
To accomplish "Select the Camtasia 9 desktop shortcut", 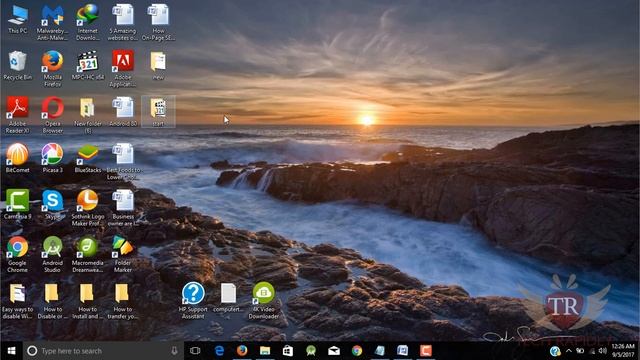I will 18,205.
